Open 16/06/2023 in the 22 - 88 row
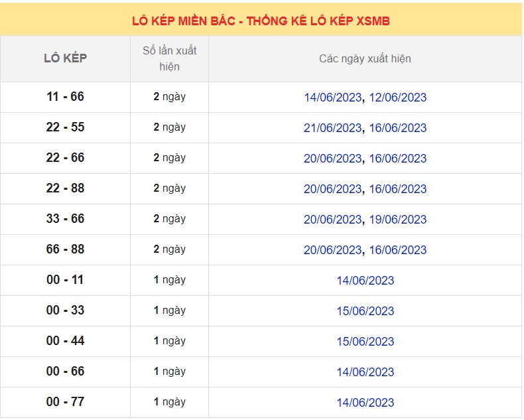The image size is (524, 420). coord(397,189)
